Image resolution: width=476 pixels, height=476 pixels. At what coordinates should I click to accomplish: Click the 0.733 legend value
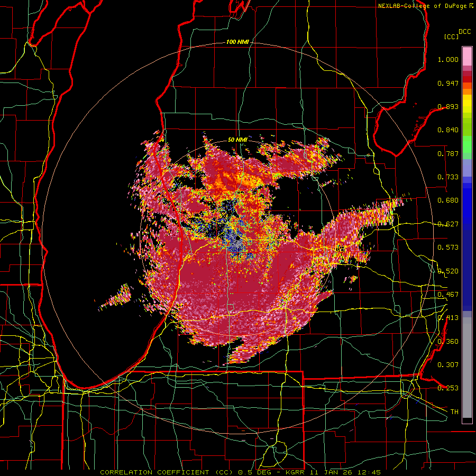[x=448, y=177]
